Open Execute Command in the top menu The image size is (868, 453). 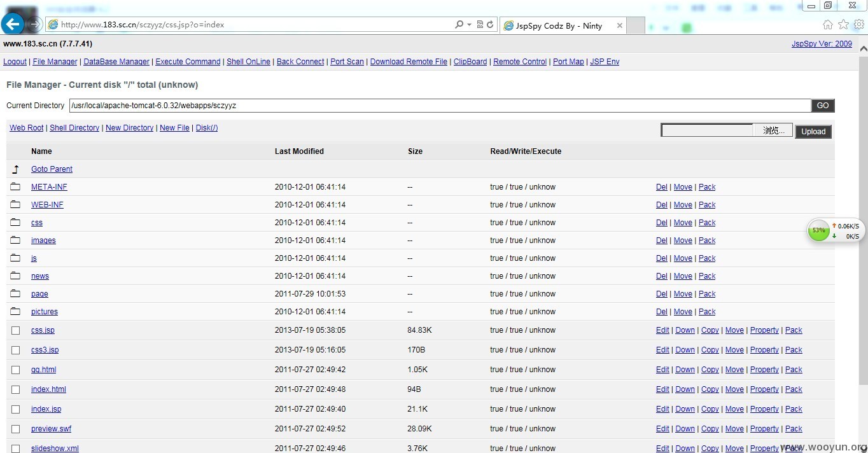188,62
